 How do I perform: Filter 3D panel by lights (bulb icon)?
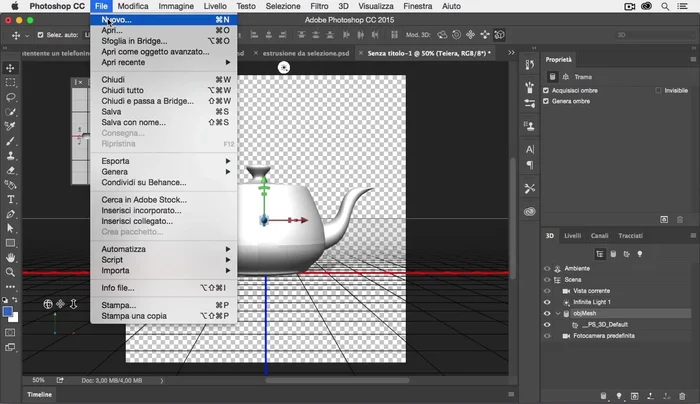[640, 254]
